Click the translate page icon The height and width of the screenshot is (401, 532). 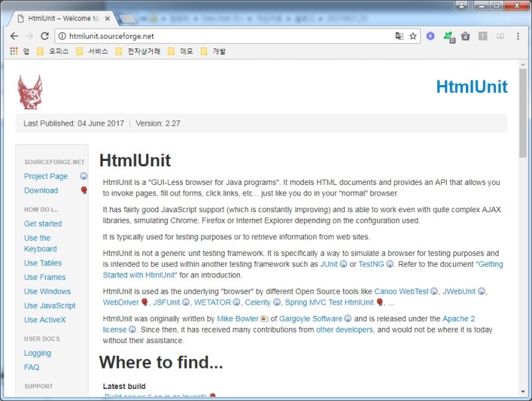(x=400, y=36)
